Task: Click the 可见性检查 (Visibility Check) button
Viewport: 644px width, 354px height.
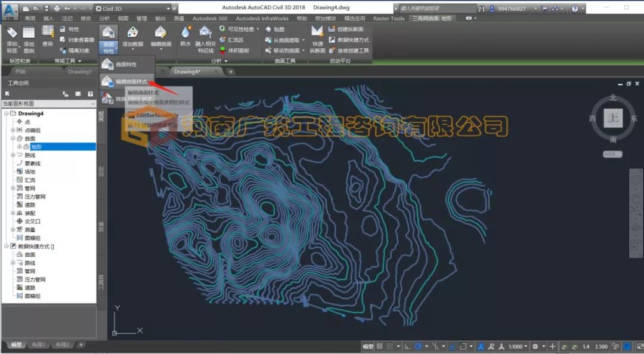Action: [x=239, y=29]
